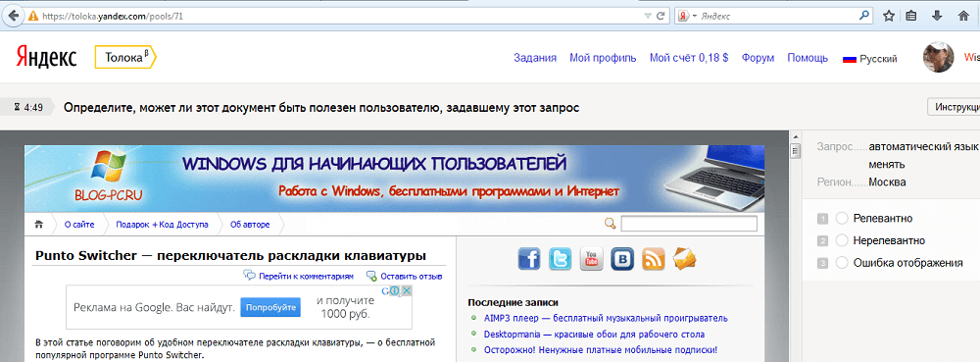The width and height of the screenshot is (980, 362).
Task: Open the Задания menu link
Action: click(x=535, y=58)
